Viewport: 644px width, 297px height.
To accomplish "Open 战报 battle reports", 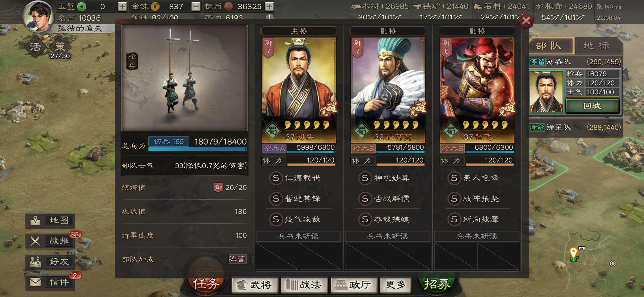I will (50, 241).
